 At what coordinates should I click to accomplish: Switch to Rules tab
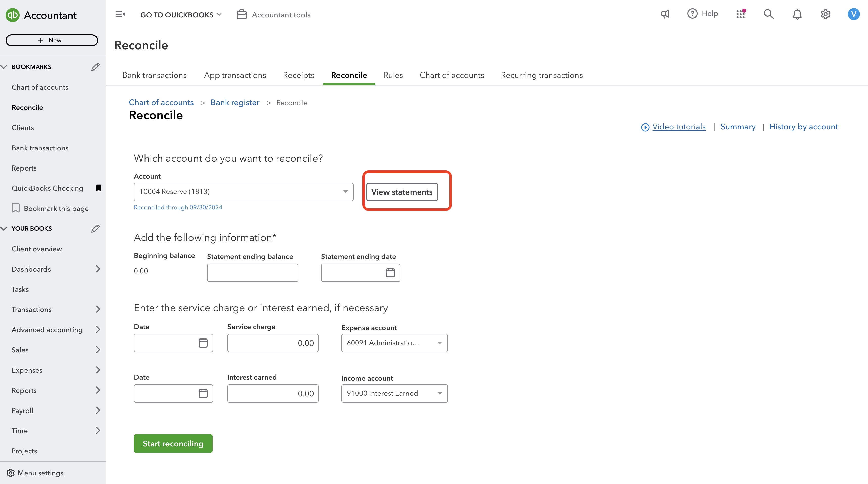click(393, 75)
